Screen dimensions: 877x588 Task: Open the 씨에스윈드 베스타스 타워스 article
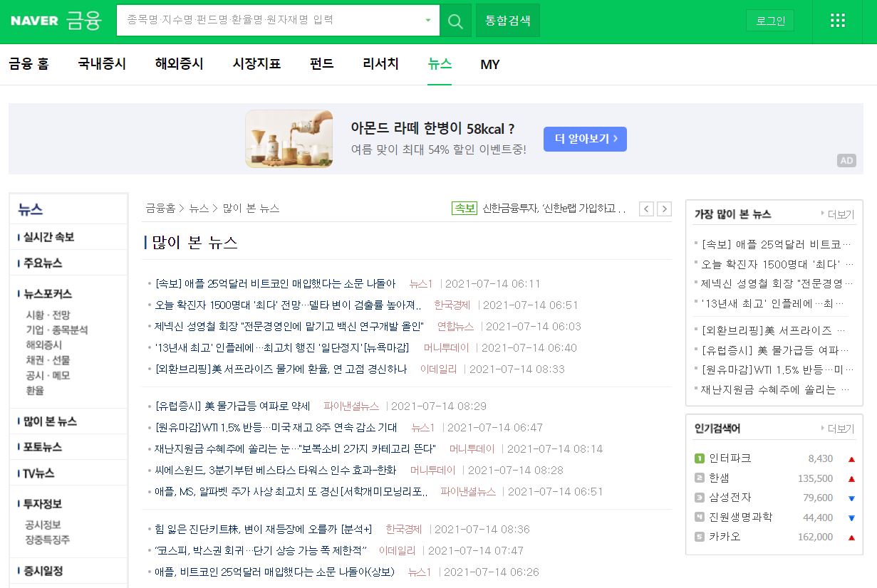point(276,471)
